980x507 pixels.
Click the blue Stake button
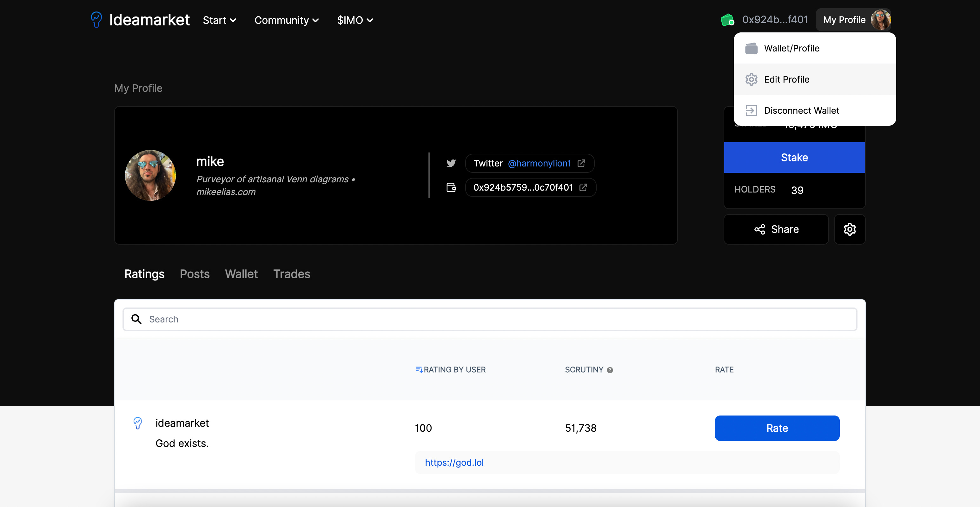click(x=794, y=158)
